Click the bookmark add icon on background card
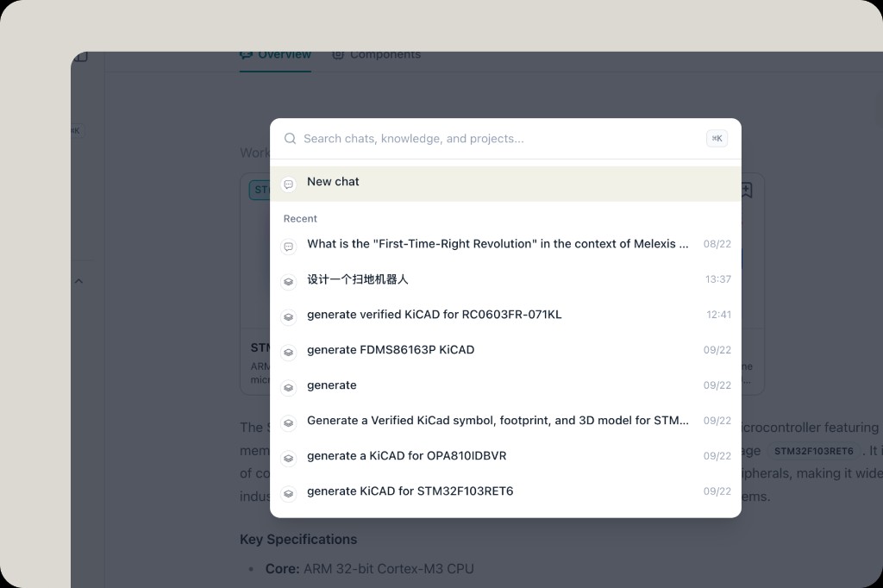883x588 pixels. coord(747,190)
